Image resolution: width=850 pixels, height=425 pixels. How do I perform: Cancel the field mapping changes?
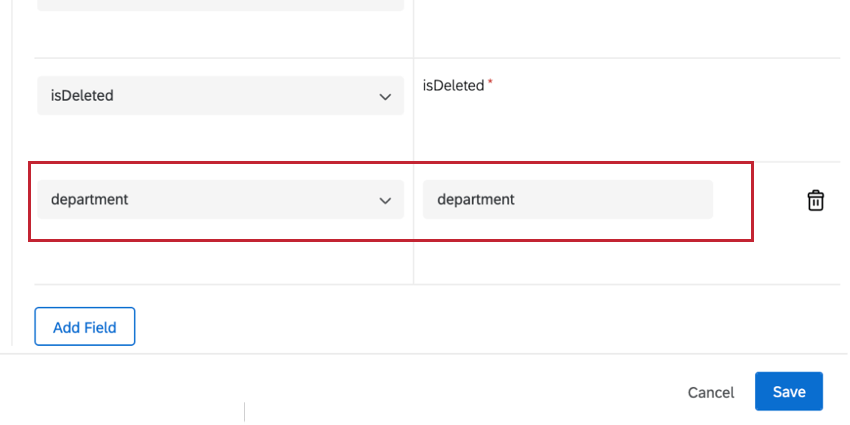(711, 392)
